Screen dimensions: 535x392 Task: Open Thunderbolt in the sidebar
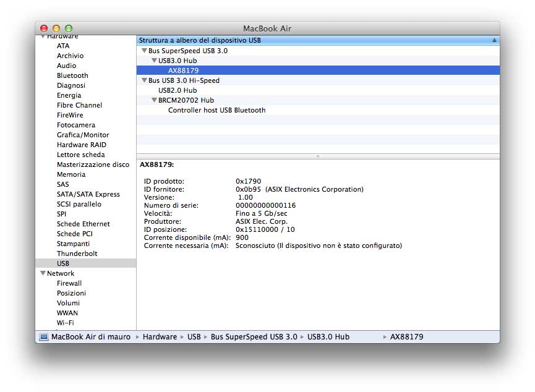pos(77,254)
